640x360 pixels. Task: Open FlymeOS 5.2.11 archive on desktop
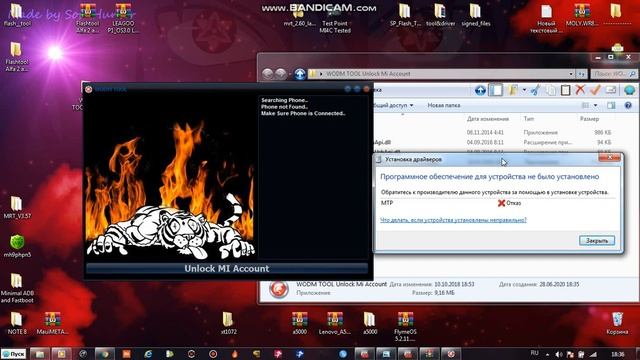coord(405,327)
